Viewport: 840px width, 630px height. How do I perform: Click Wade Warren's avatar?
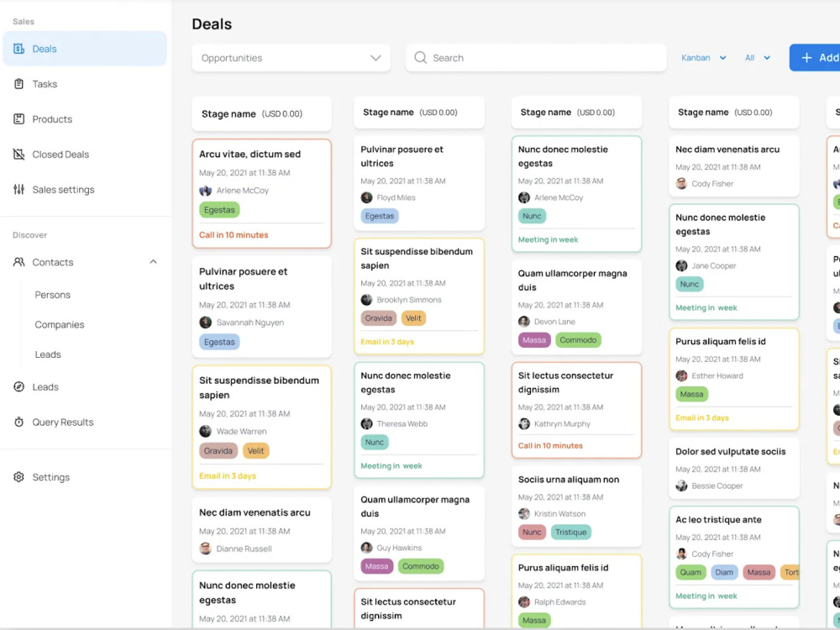(205, 431)
